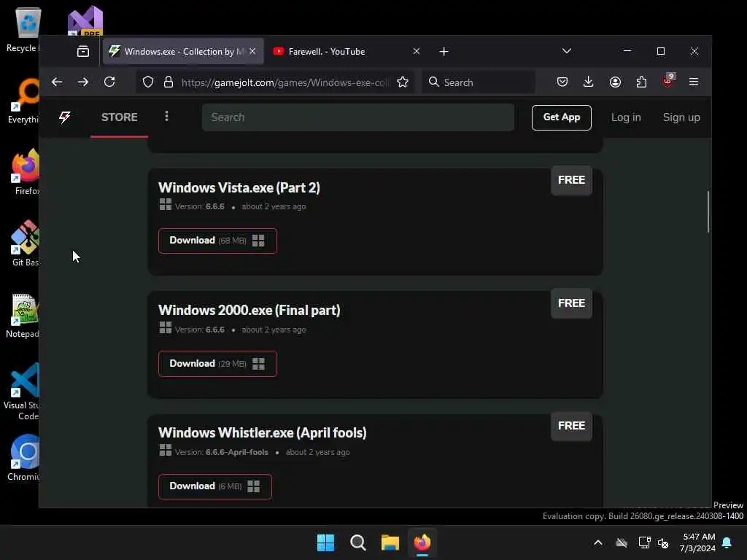Open the Sign up link

[x=681, y=117]
